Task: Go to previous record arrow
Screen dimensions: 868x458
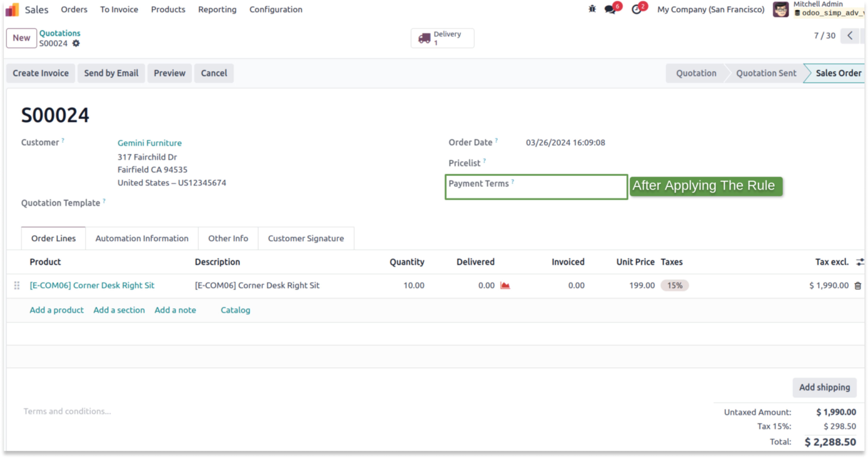Action: tap(850, 36)
